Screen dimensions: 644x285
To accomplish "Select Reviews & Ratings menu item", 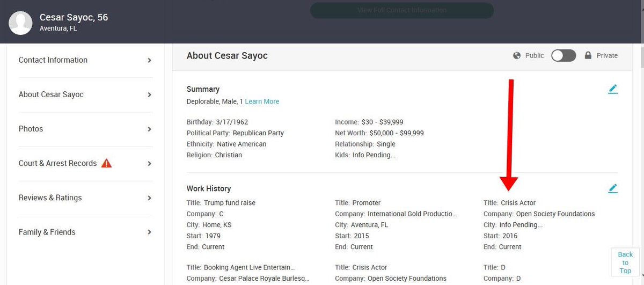I will point(50,198).
